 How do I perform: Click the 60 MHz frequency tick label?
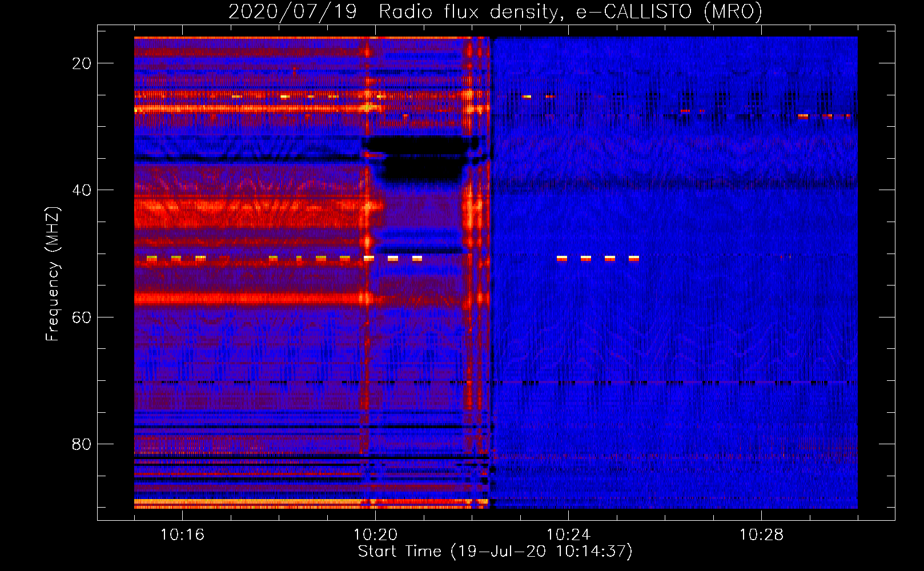tap(82, 317)
